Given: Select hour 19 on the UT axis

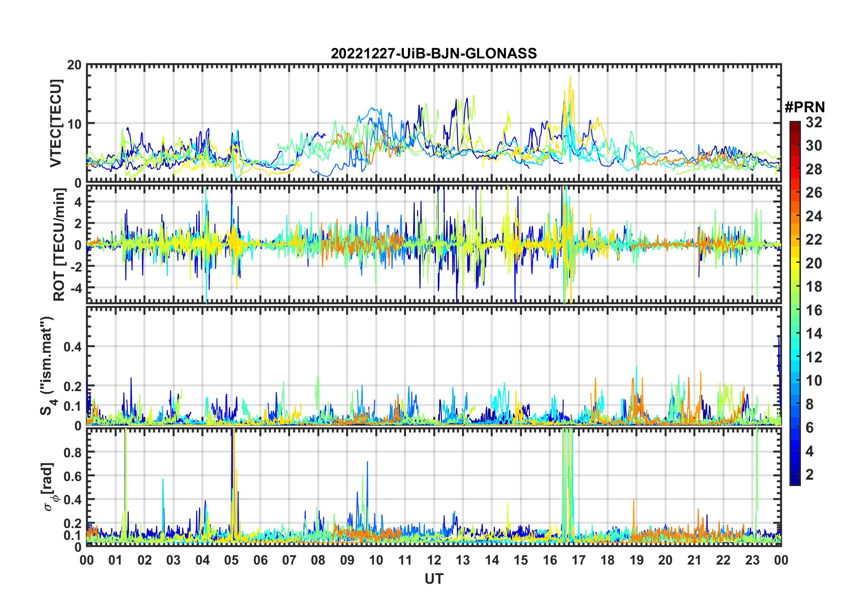Looking at the screenshot, I should tap(636, 560).
